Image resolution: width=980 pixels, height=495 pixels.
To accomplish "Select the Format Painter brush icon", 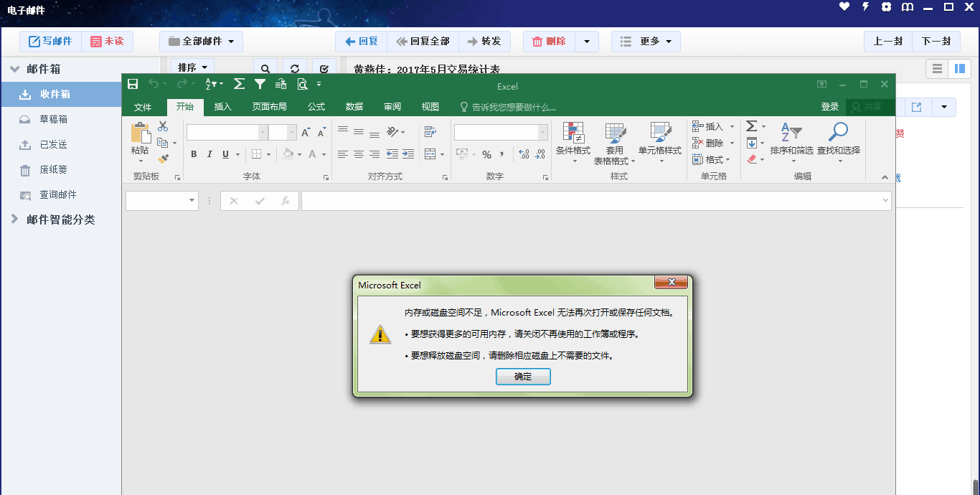I will pyautogui.click(x=163, y=159).
